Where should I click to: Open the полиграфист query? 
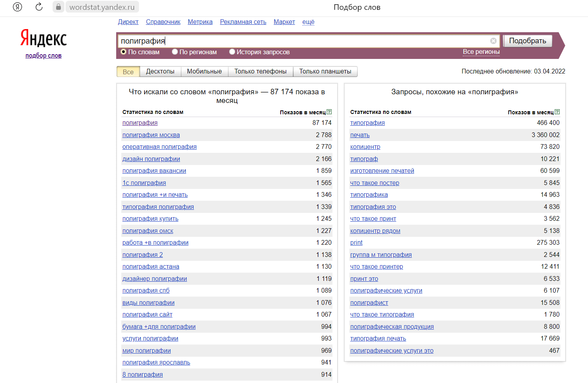coord(369,303)
